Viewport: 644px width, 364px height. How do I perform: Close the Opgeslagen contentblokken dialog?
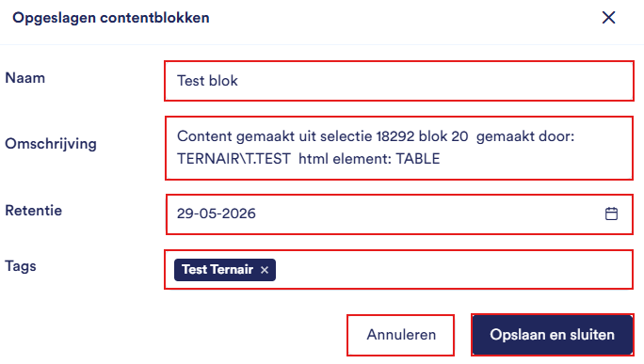pos(608,18)
